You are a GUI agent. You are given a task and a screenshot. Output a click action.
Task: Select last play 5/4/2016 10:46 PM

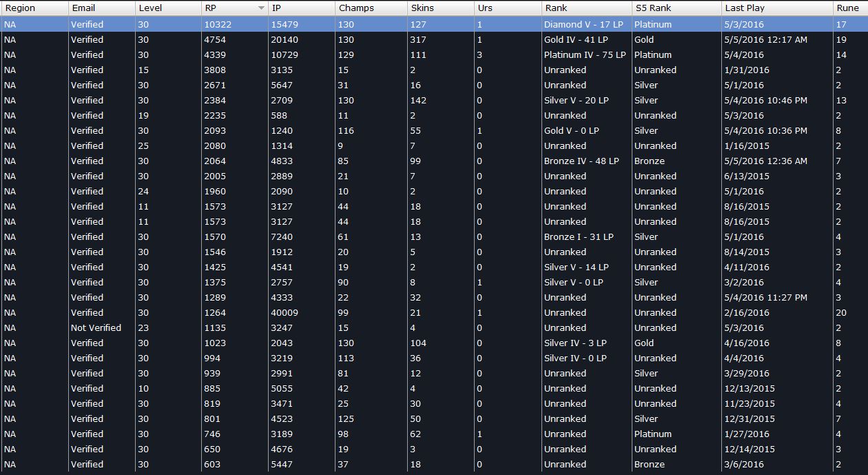[766, 100]
